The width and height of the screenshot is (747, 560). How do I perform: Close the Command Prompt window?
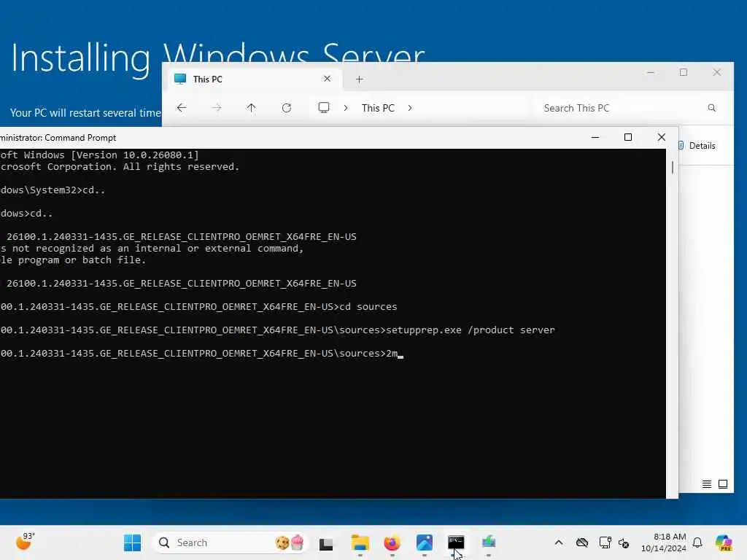point(661,137)
